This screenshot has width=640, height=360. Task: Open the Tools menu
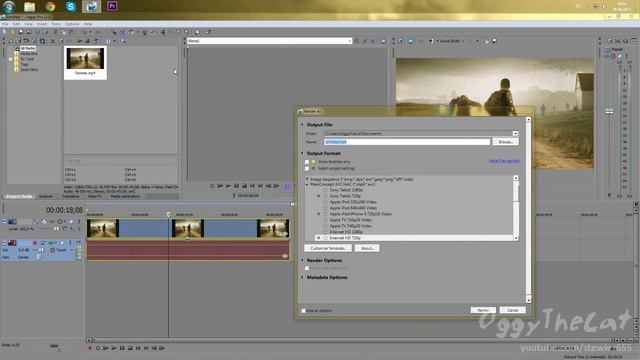point(56,24)
